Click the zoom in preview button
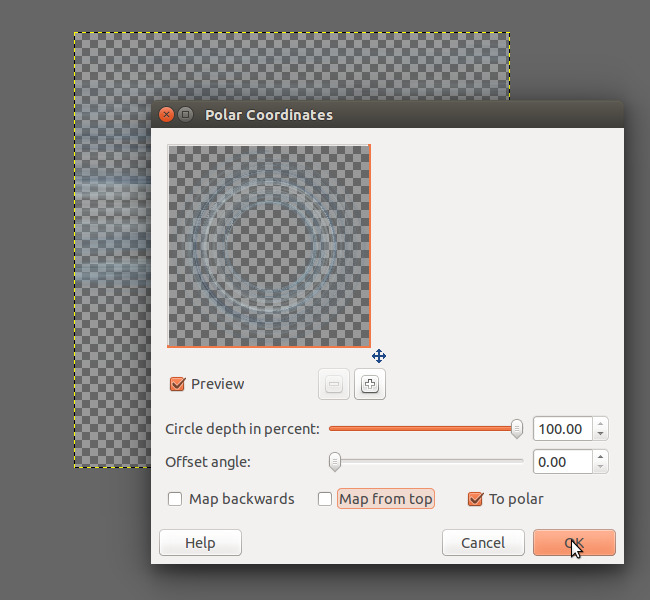Image resolution: width=650 pixels, height=600 pixels. (370, 384)
